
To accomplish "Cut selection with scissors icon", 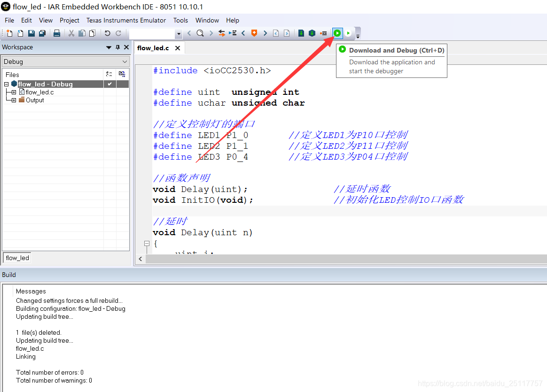I will click(71, 33).
